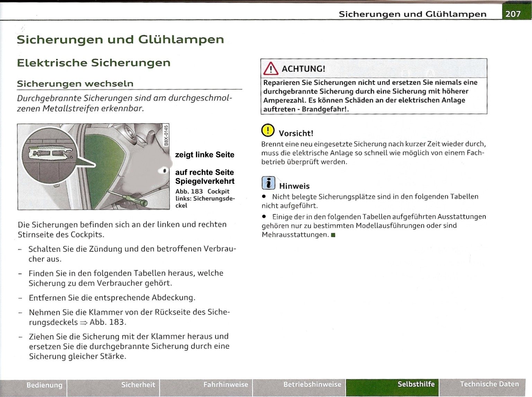The width and height of the screenshot is (532, 397).
Task: Click the step starting 'Schalten Sie die Zündung'
Action: [x=132, y=254]
